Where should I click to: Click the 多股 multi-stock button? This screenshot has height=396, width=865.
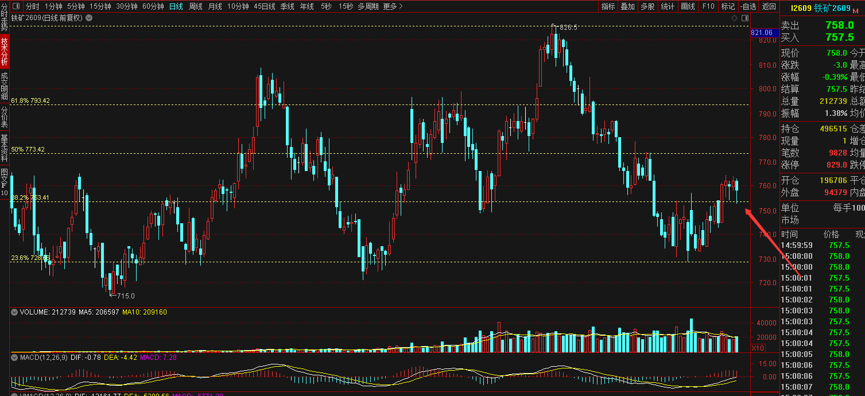648,7
